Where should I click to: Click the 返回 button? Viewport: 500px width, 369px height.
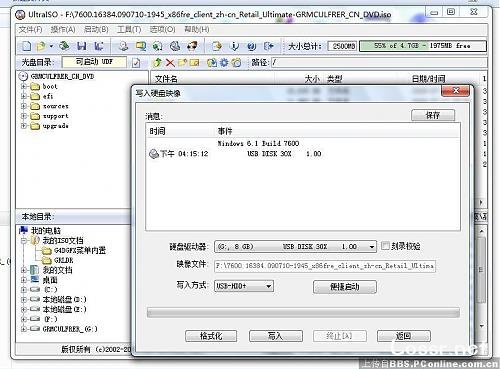(x=404, y=336)
